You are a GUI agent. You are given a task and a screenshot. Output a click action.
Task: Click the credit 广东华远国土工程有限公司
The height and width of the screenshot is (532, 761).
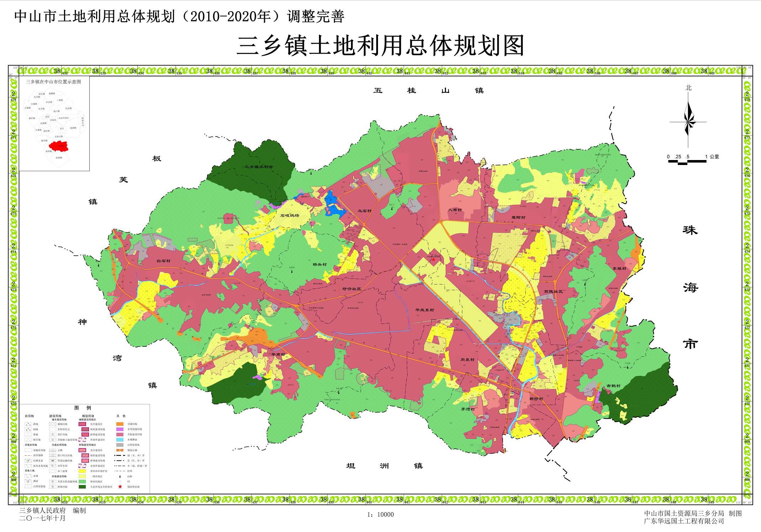[x=684, y=521]
